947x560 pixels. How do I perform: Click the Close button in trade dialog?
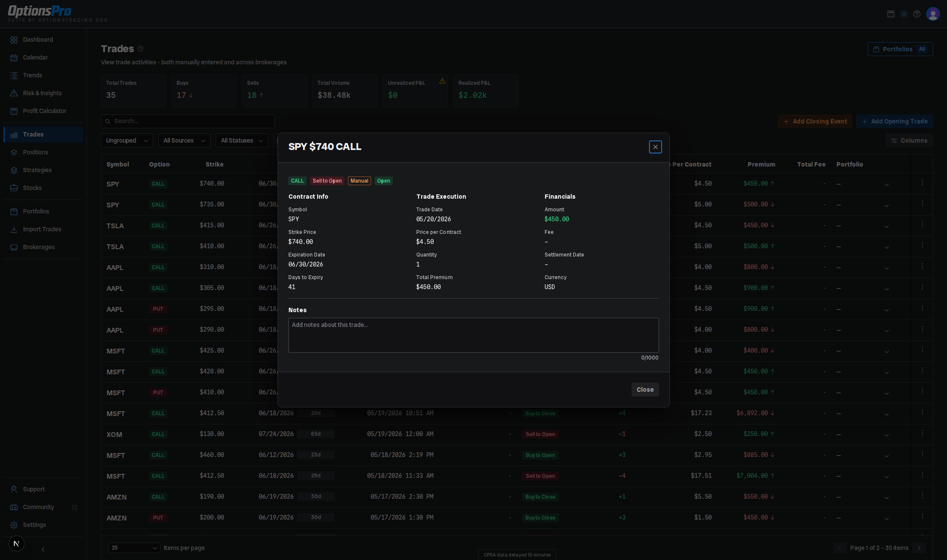click(645, 390)
